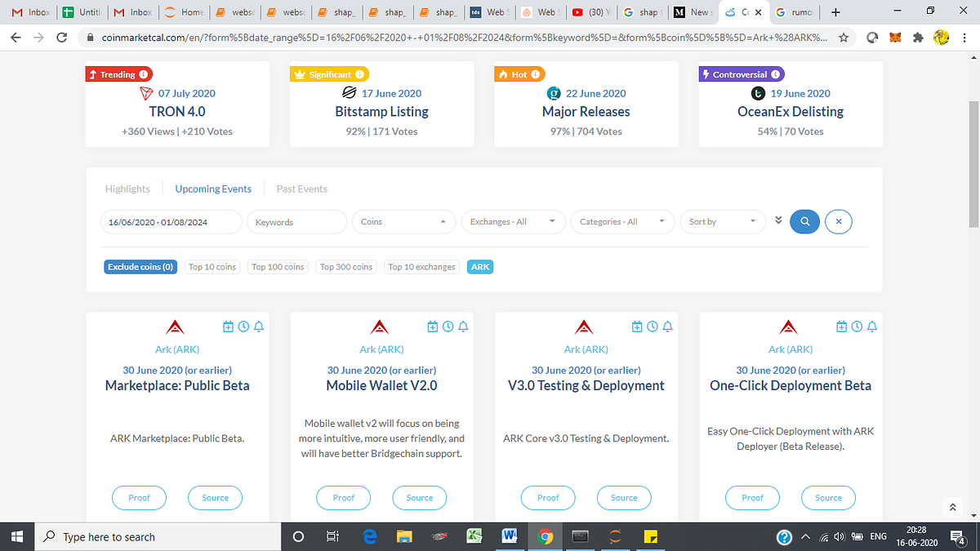This screenshot has height=551, width=980.
Task: Click the blue search icon button
Action: pyautogui.click(x=804, y=221)
